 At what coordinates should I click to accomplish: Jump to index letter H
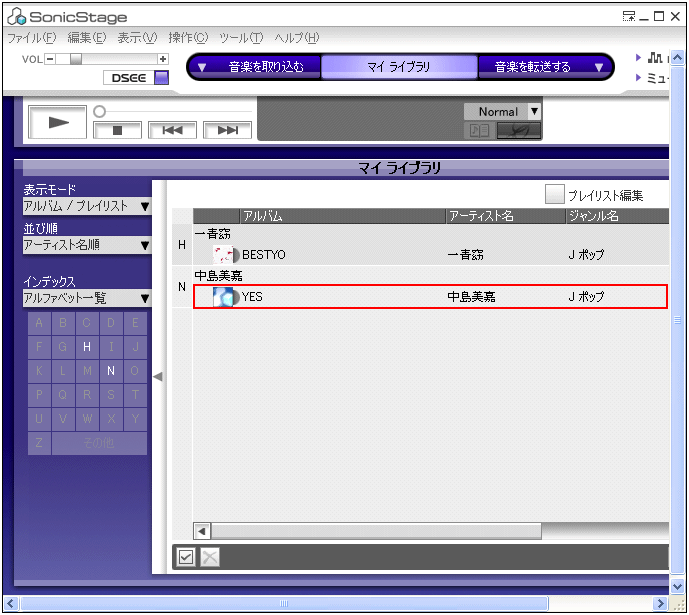coord(87,347)
